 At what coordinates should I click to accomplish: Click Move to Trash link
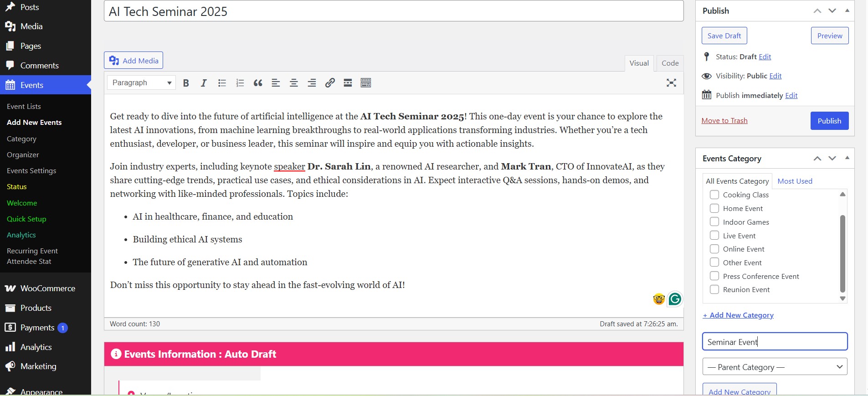click(724, 121)
